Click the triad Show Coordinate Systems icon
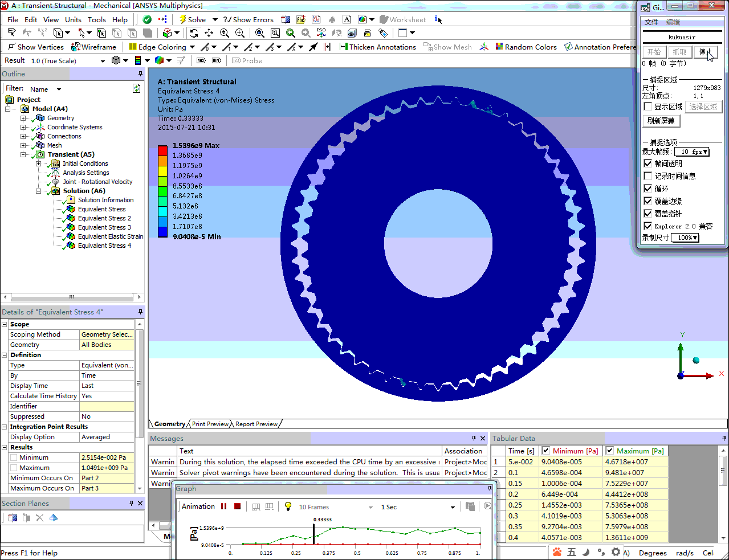729x560 pixels. click(x=484, y=47)
